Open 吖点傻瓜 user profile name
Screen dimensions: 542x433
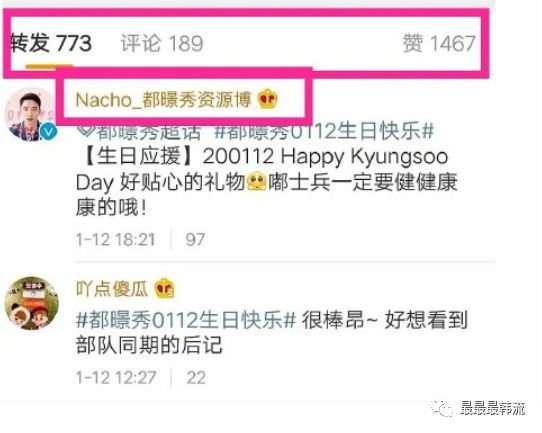112,288
